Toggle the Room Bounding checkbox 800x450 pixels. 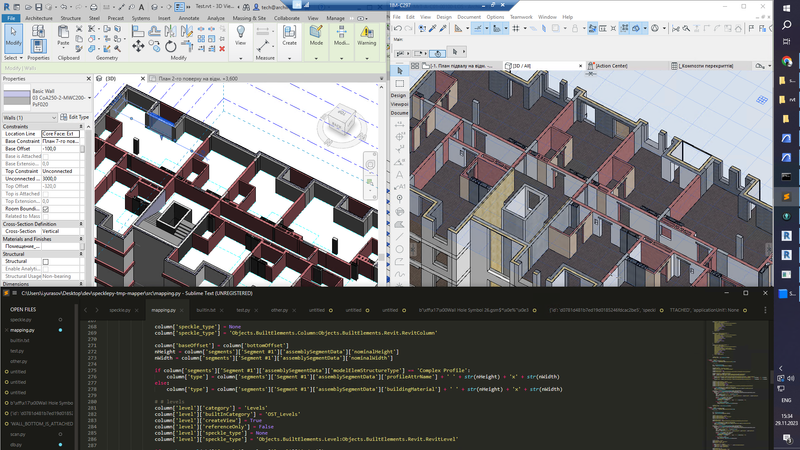click(45, 209)
